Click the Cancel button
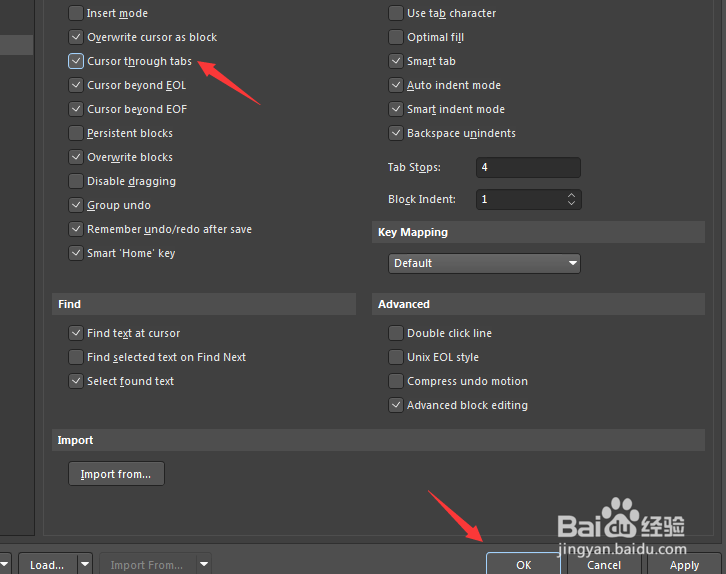Image resolution: width=726 pixels, height=574 pixels. tap(604, 564)
